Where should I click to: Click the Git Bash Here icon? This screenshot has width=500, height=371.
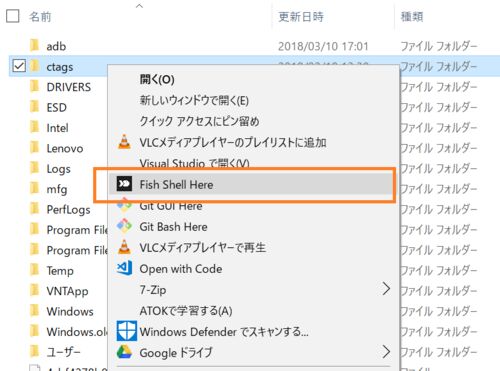click(124, 226)
